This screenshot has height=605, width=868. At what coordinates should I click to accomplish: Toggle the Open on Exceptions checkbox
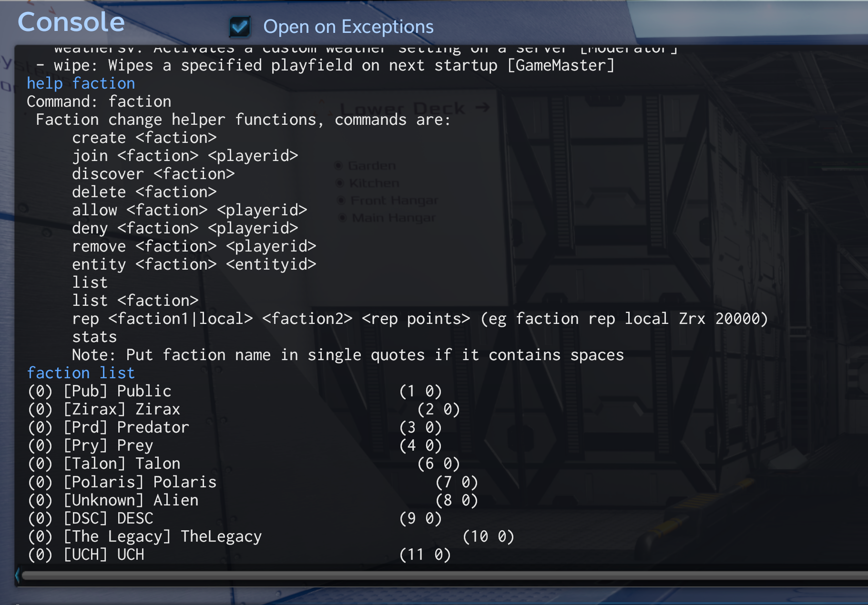[240, 27]
